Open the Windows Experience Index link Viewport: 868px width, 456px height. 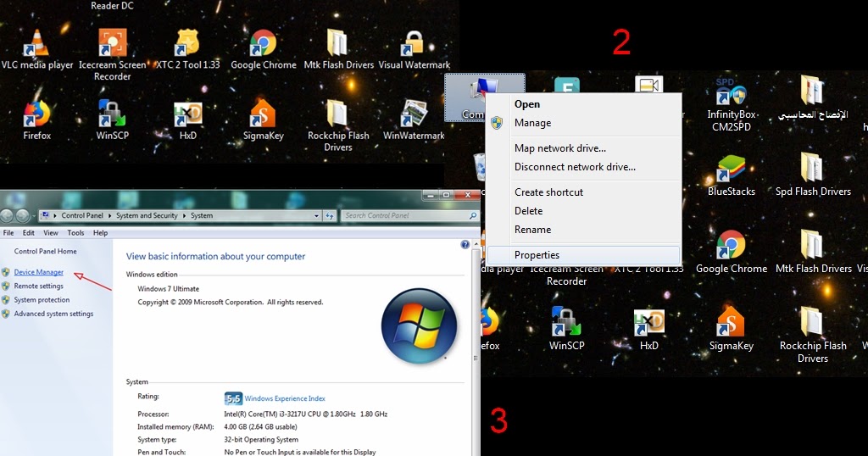tap(285, 398)
